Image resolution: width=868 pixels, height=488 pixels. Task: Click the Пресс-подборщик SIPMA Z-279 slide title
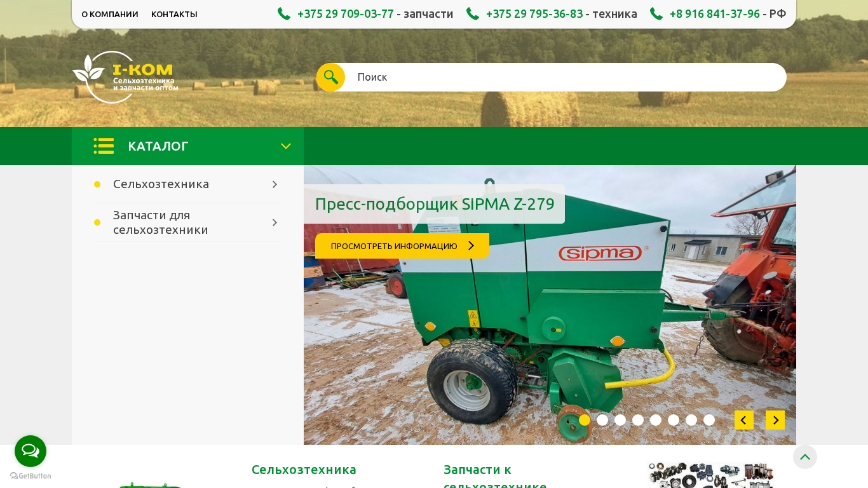tap(435, 204)
